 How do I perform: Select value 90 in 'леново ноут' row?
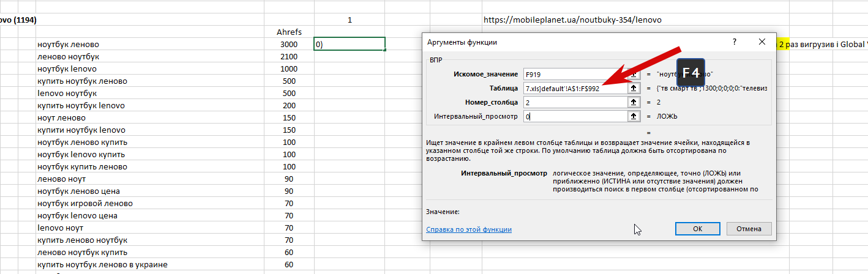(289, 179)
